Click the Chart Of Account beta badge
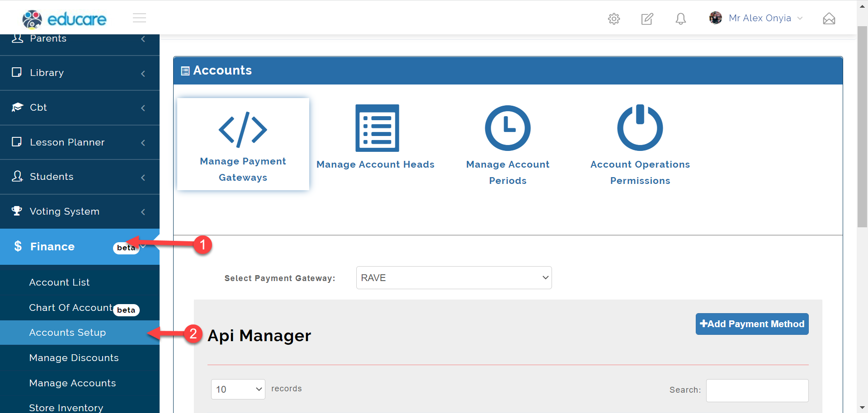 (126, 310)
